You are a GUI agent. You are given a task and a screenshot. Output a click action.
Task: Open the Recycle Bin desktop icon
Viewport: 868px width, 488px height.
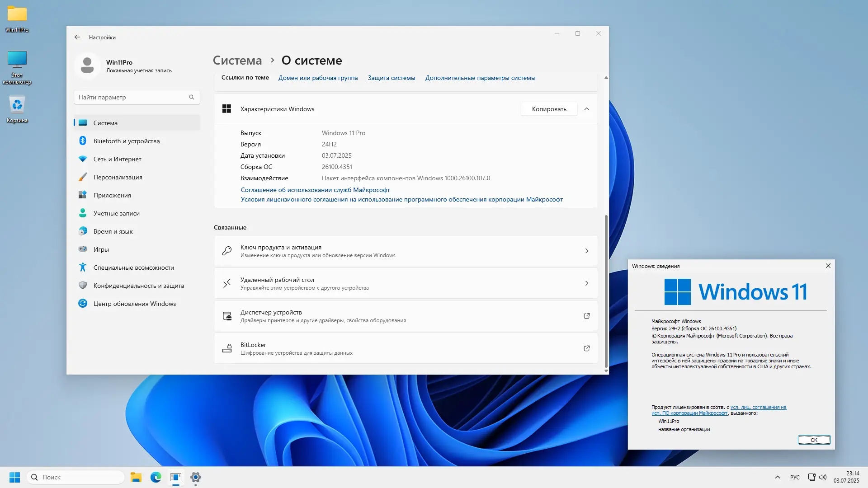(17, 105)
